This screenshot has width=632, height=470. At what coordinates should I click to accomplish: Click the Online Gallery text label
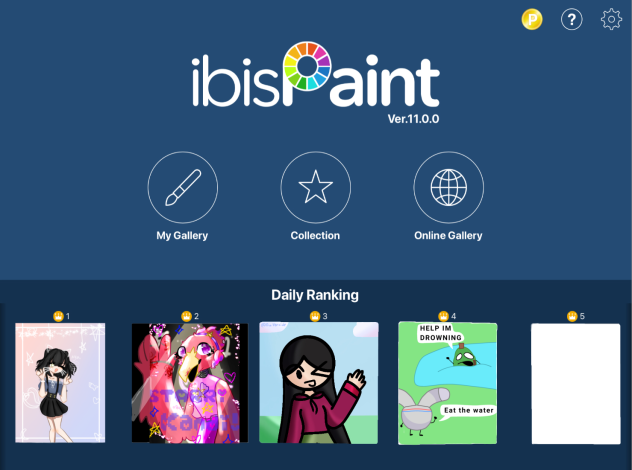(x=448, y=235)
